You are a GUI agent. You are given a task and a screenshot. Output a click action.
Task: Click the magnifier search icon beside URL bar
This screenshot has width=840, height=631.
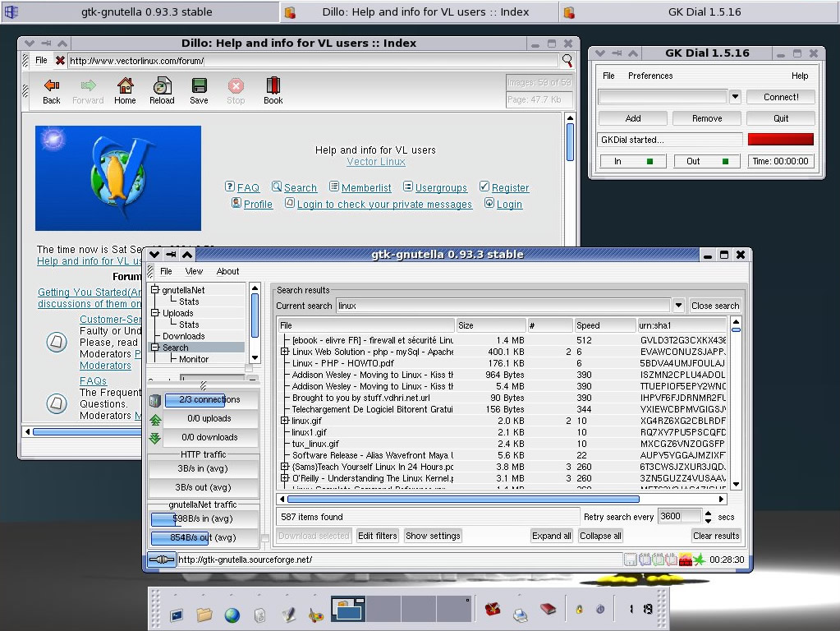(567, 60)
